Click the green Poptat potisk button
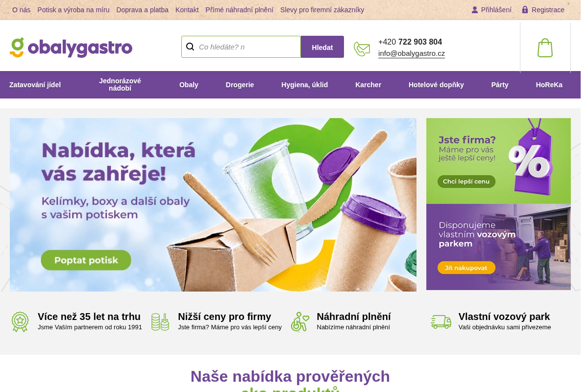The image size is (588, 392). (x=86, y=260)
